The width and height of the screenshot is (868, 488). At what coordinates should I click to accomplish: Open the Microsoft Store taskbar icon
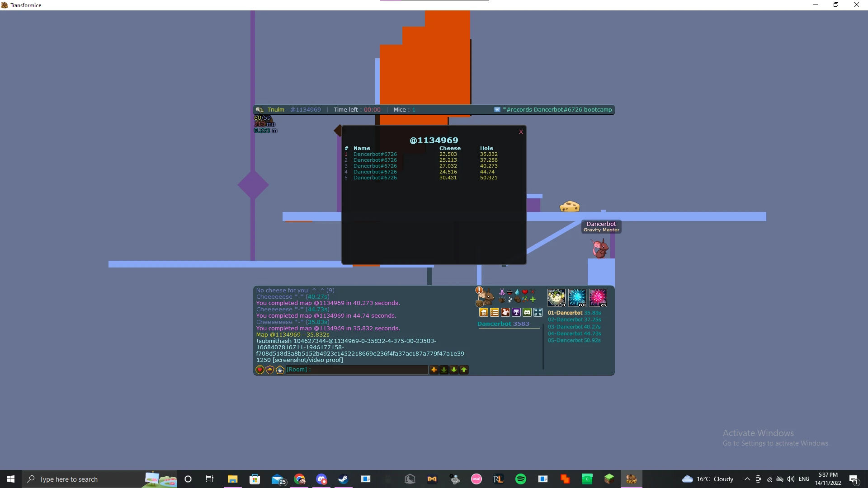(255, 479)
